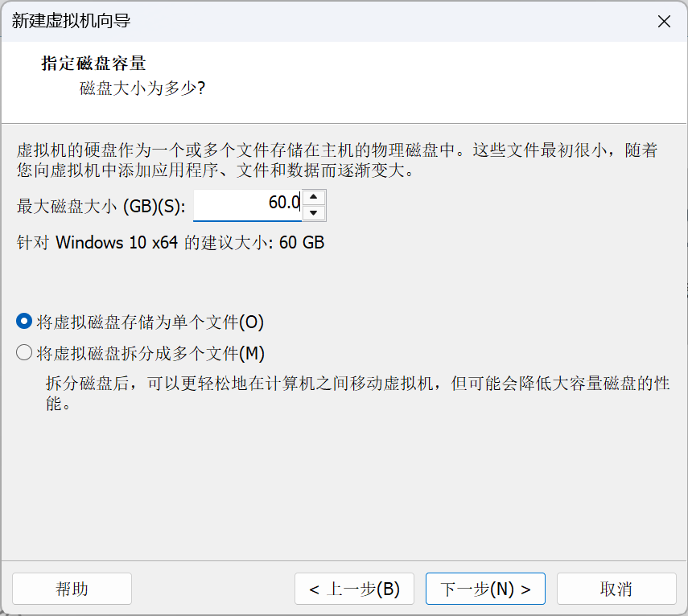Increase disk size with the up spinner arrow
Screen dimensions: 688x616
pos(313,197)
